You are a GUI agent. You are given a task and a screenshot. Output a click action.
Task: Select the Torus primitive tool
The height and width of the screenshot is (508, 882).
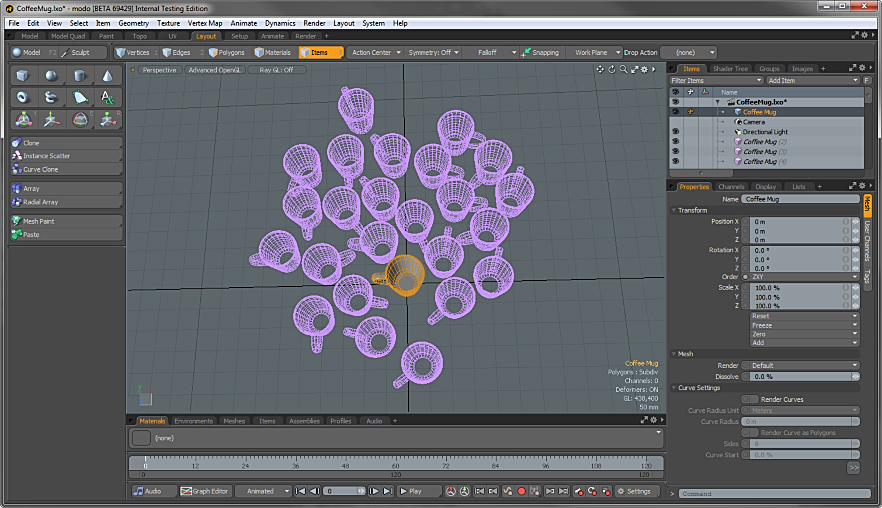22,97
